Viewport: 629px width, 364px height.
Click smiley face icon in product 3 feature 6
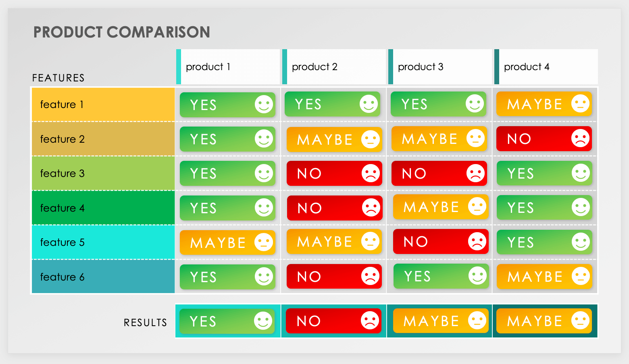click(x=477, y=276)
